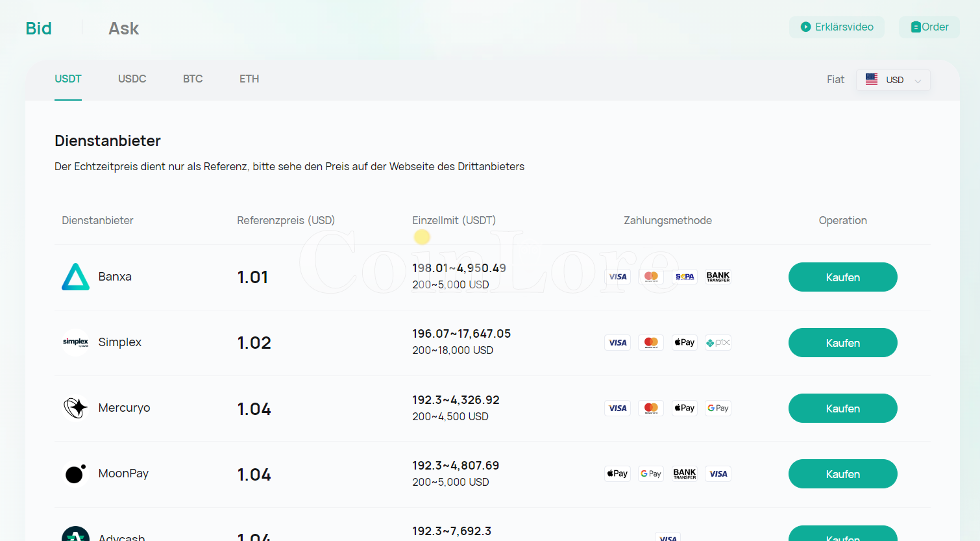Click the SEPA icon in Banxa row

click(685, 277)
